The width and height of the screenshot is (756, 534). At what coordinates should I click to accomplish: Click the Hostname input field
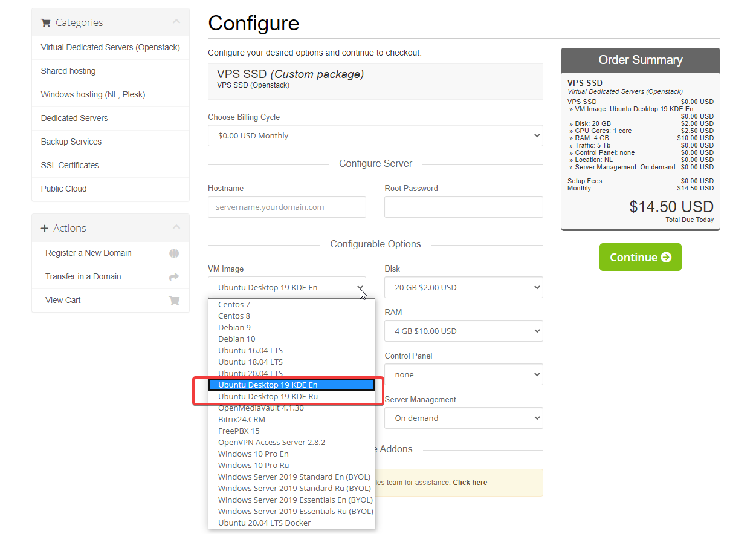pos(287,207)
